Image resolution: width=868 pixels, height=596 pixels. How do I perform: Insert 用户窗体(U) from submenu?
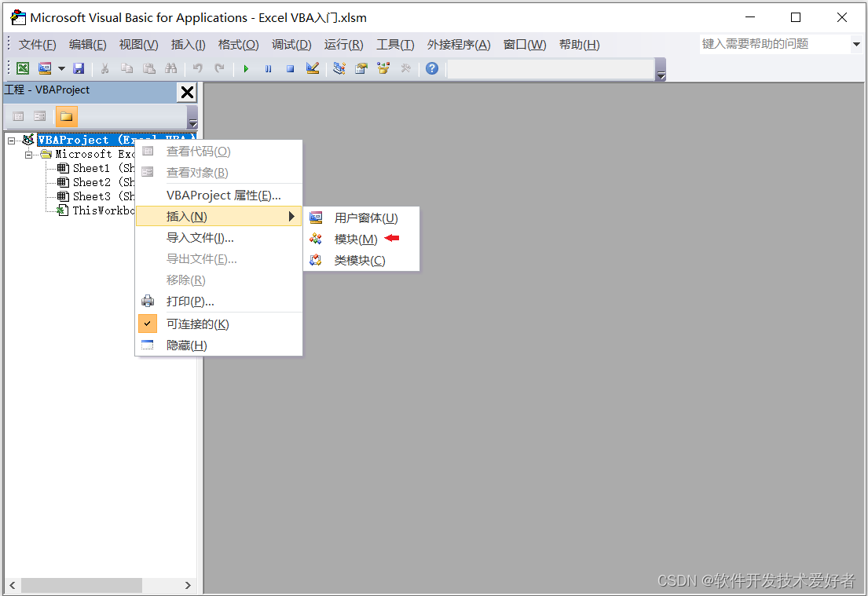(361, 218)
